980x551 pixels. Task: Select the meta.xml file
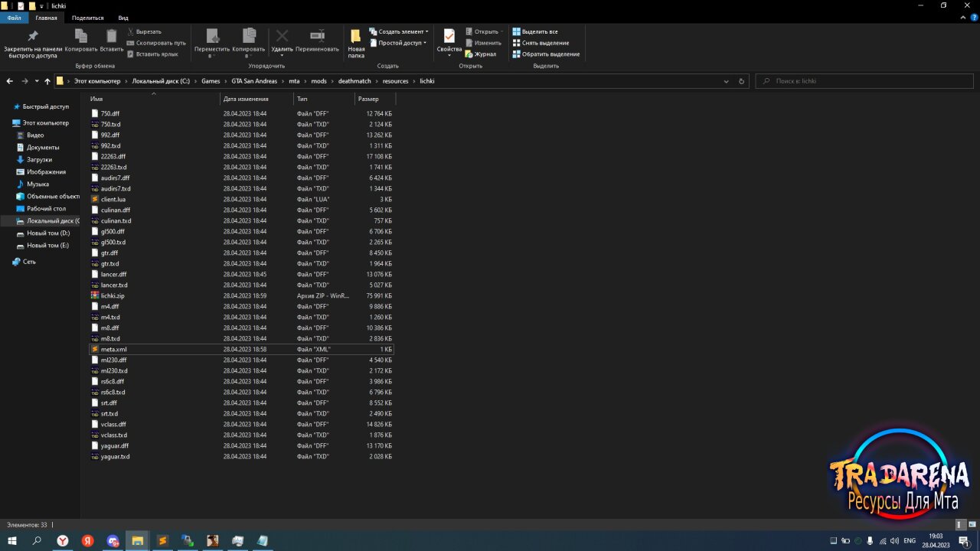(x=113, y=349)
